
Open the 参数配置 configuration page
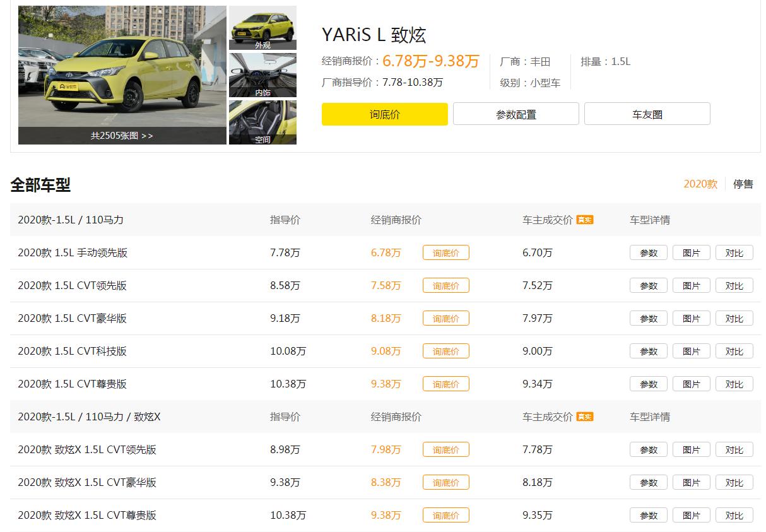[x=516, y=114]
